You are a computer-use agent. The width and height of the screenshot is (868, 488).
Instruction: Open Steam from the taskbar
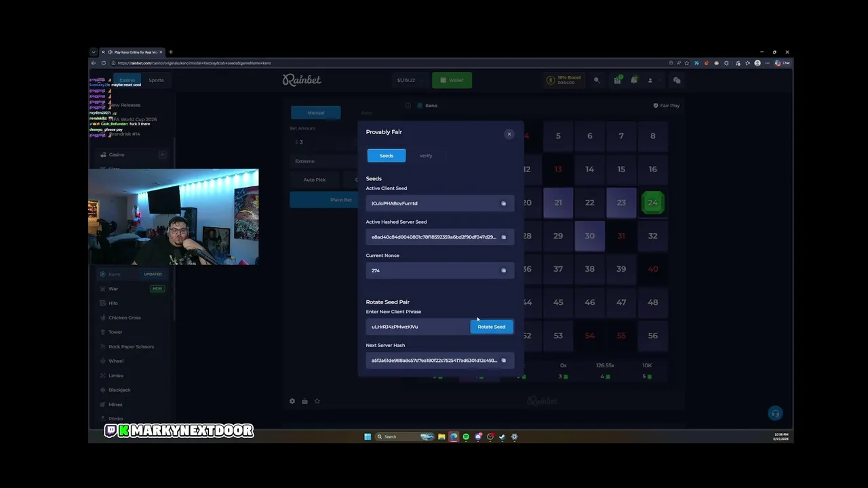pos(502,436)
